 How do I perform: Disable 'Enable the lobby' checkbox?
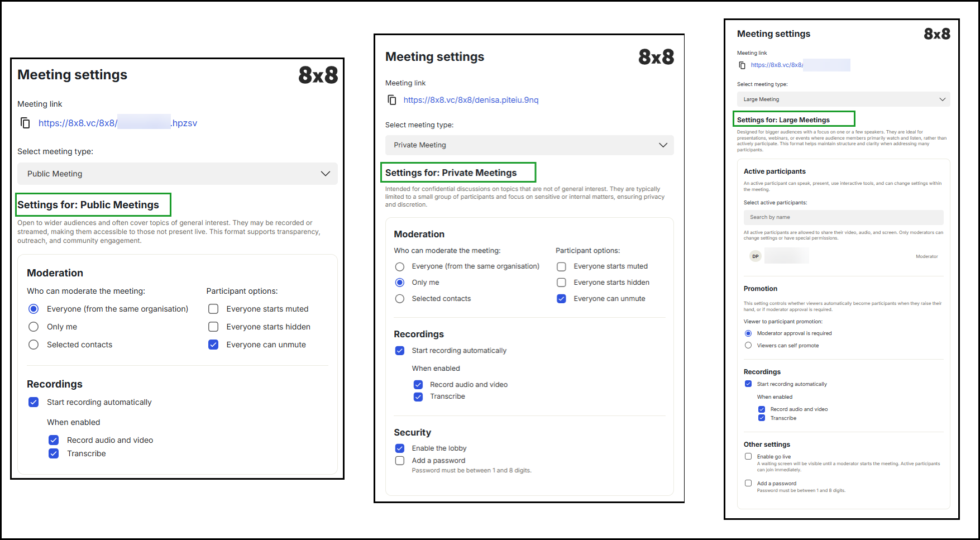pyautogui.click(x=400, y=448)
